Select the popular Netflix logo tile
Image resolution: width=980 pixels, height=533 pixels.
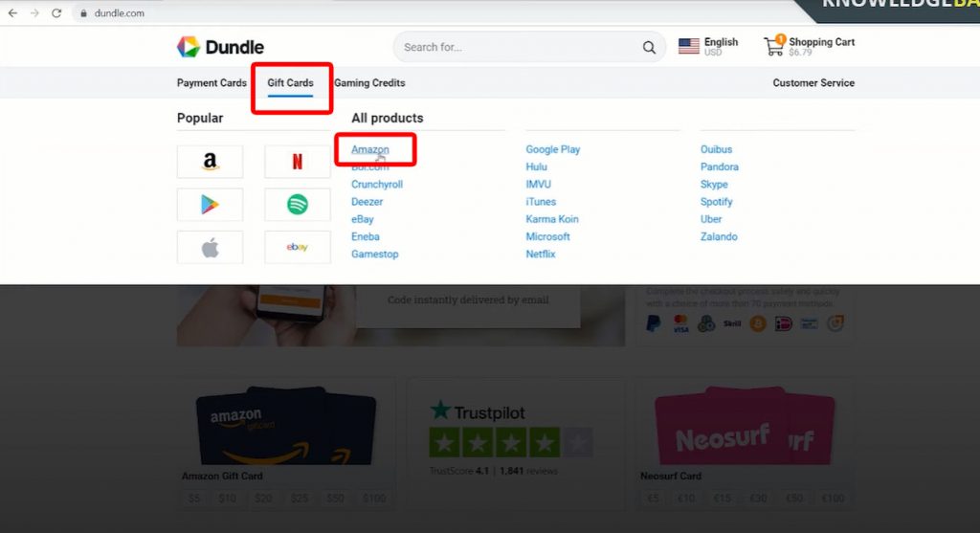(298, 162)
